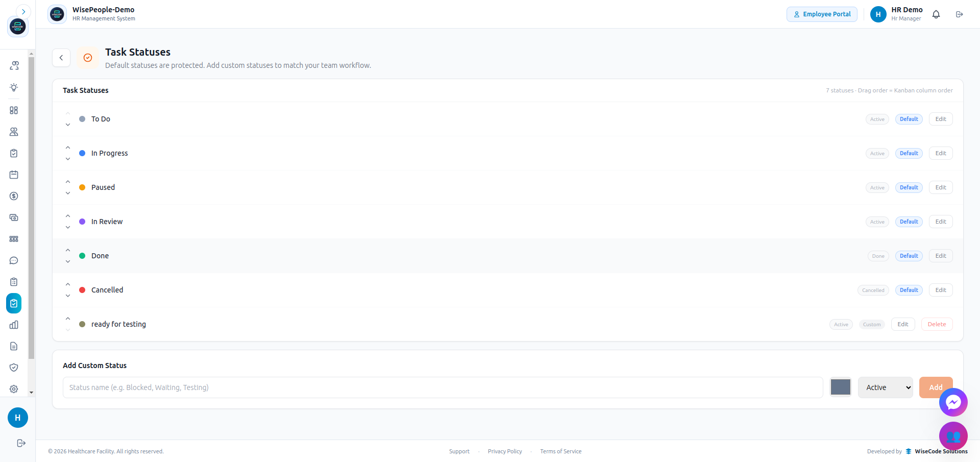Open the custom status color picker swatch
The height and width of the screenshot is (462, 980).
(x=841, y=387)
